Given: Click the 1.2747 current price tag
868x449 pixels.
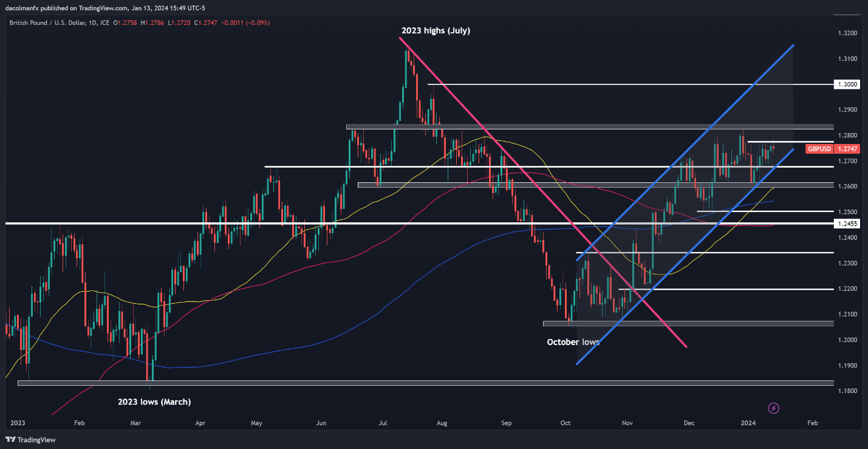Looking at the screenshot, I should [847, 149].
